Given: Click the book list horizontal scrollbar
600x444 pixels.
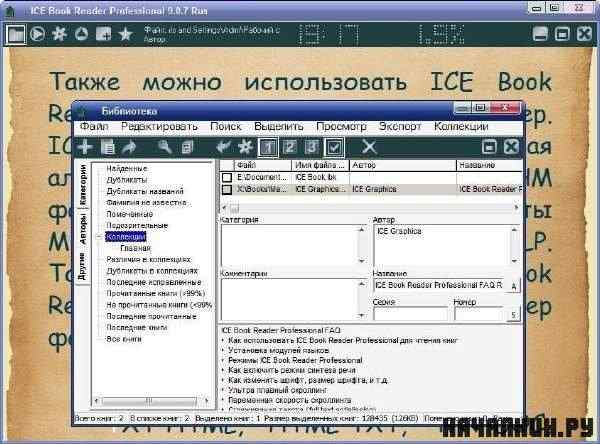Looking at the screenshot, I should point(371,208).
